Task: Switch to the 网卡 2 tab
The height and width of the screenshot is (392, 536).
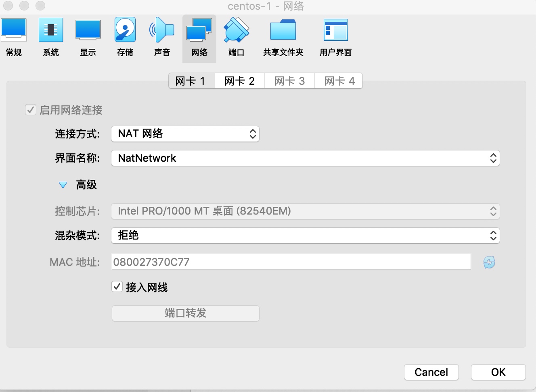Action: point(239,81)
